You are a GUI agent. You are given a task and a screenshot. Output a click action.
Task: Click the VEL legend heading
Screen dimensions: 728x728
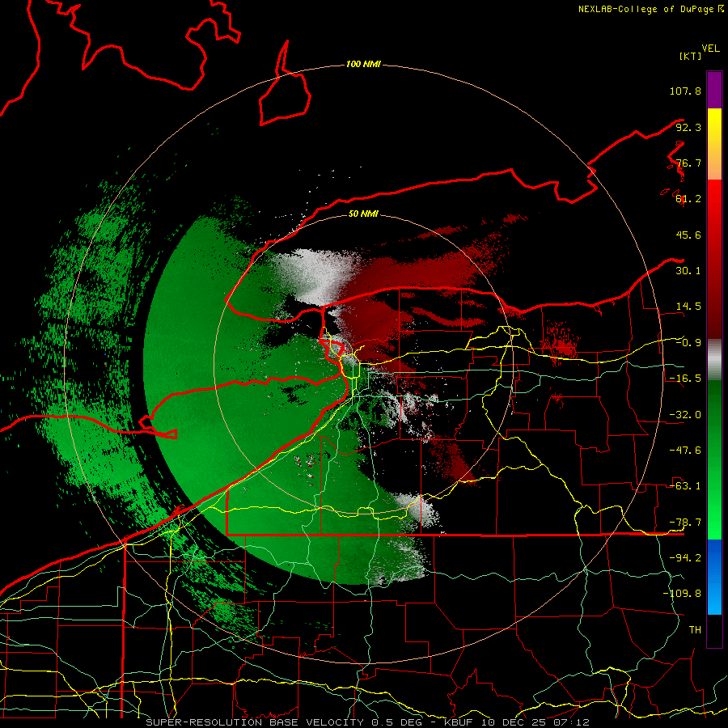click(x=711, y=49)
